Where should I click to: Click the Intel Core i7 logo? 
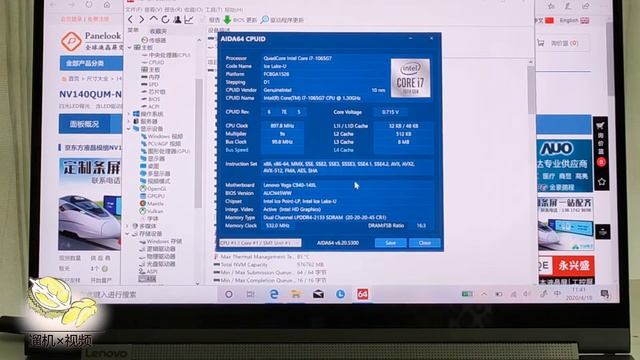410,78
